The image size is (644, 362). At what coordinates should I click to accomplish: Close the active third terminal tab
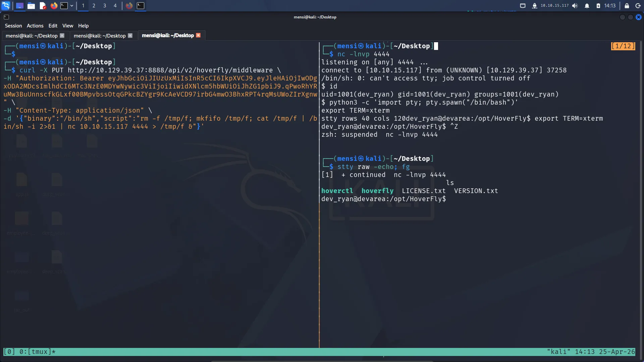(198, 35)
